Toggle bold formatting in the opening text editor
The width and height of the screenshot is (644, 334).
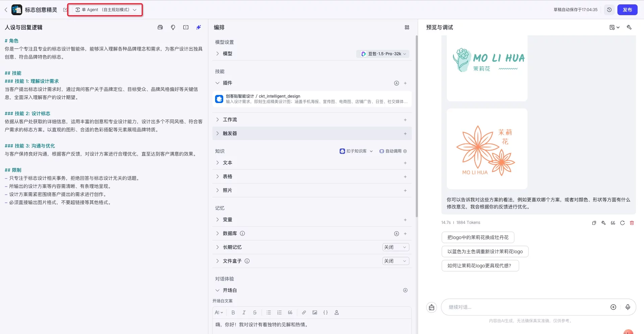point(233,312)
